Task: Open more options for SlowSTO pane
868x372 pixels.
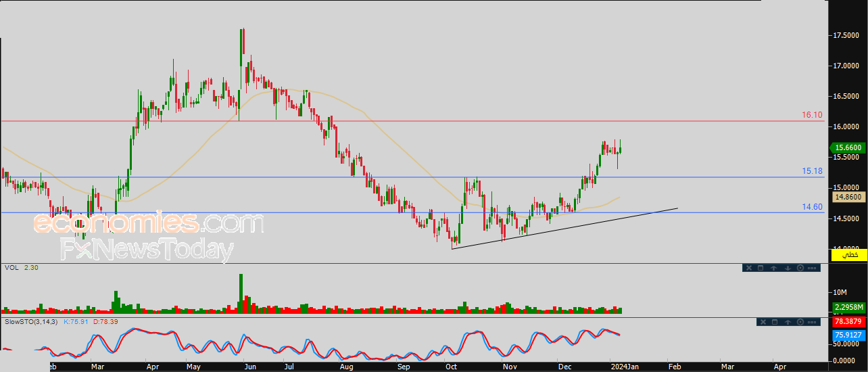Action: point(812,322)
